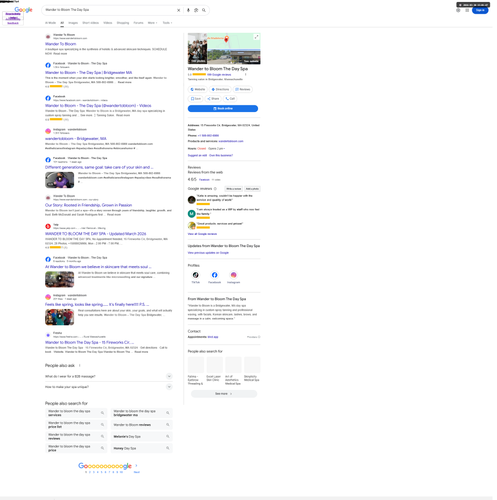This screenshot has height=500, width=497.
Task: Open 'Different generations, same goal' Facebook post
Action: click(99, 167)
